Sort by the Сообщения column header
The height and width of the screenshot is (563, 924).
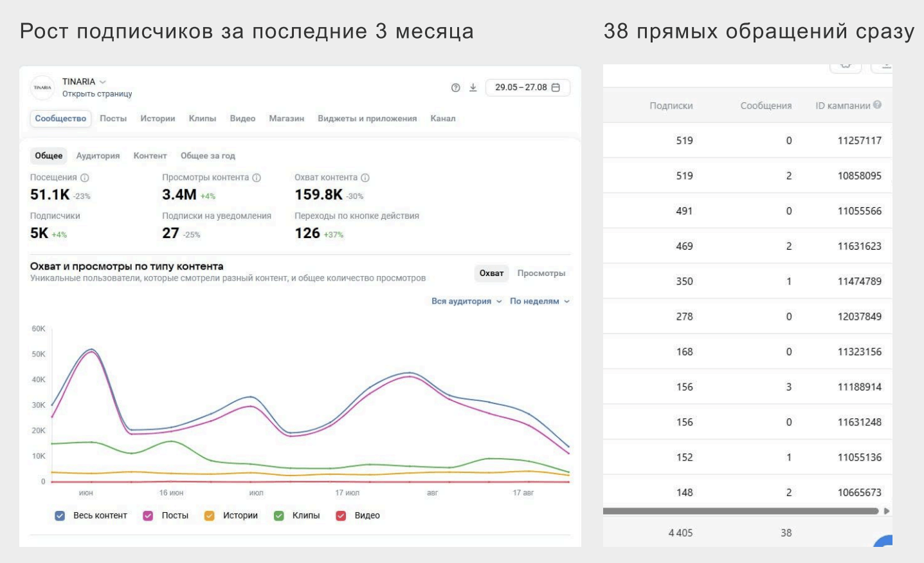tap(766, 106)
